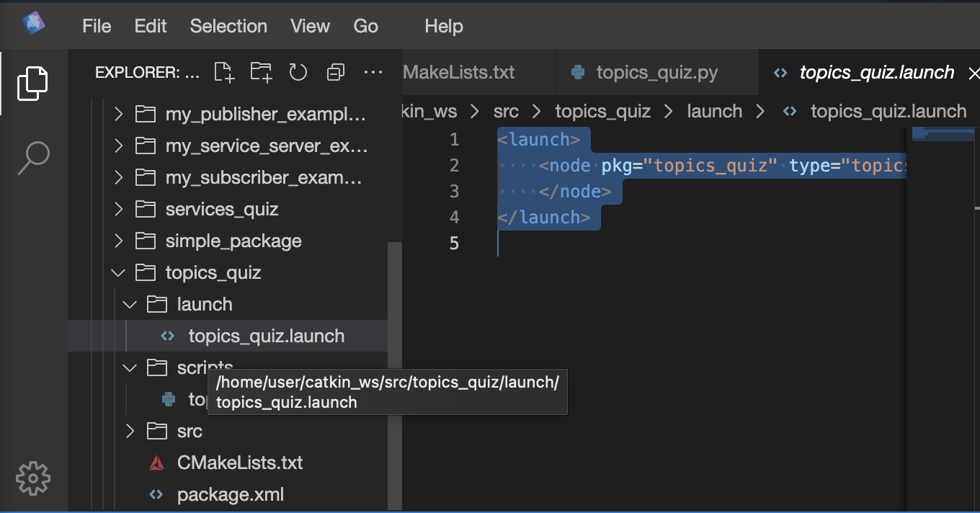
Task: Refresh the Explorer file tree
Action: (298, 72)
